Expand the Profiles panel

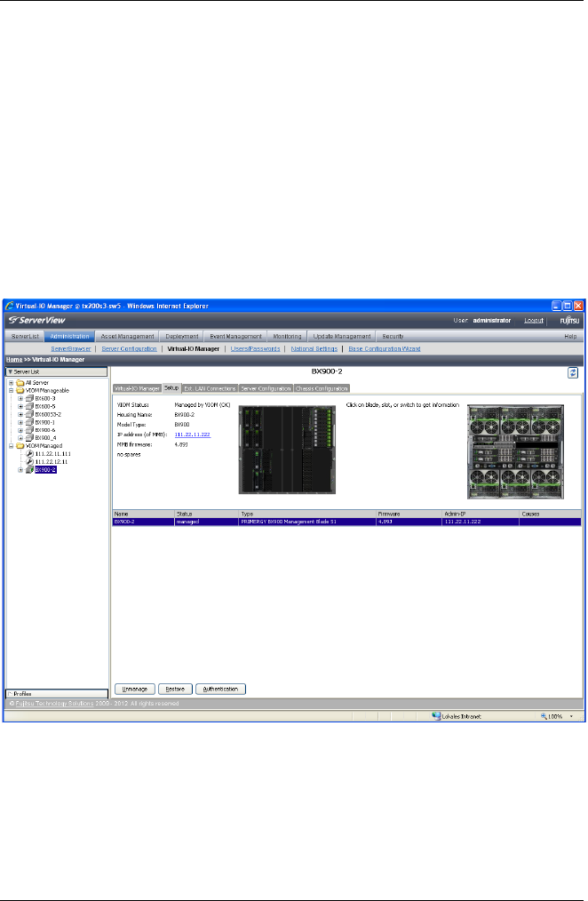coord(57,694)
